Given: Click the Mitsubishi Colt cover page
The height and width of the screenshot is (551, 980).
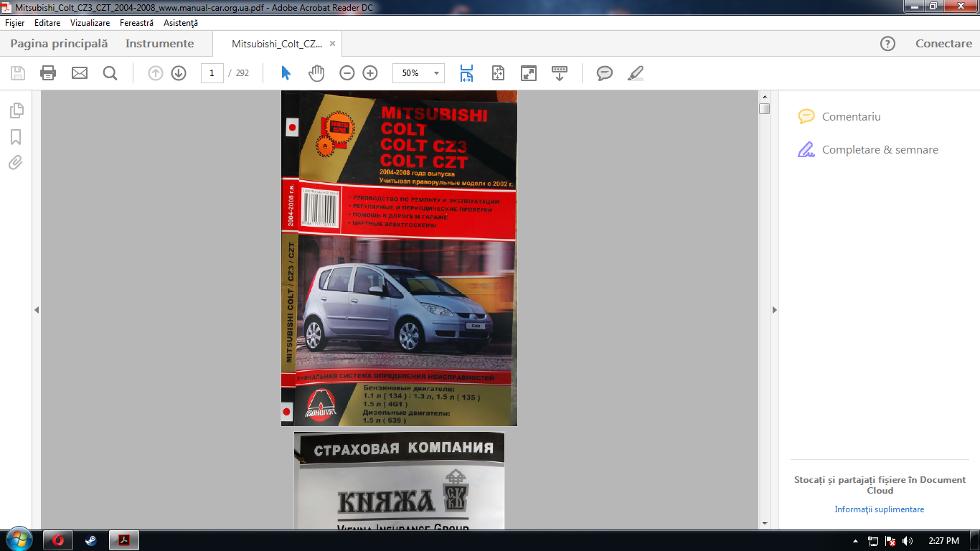Looking at the screenshot, I should (x=399, y=258).
